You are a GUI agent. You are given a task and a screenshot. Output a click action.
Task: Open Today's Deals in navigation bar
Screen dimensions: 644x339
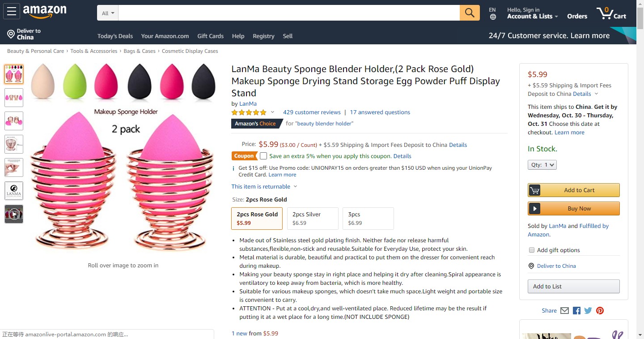tap(115, 36)
